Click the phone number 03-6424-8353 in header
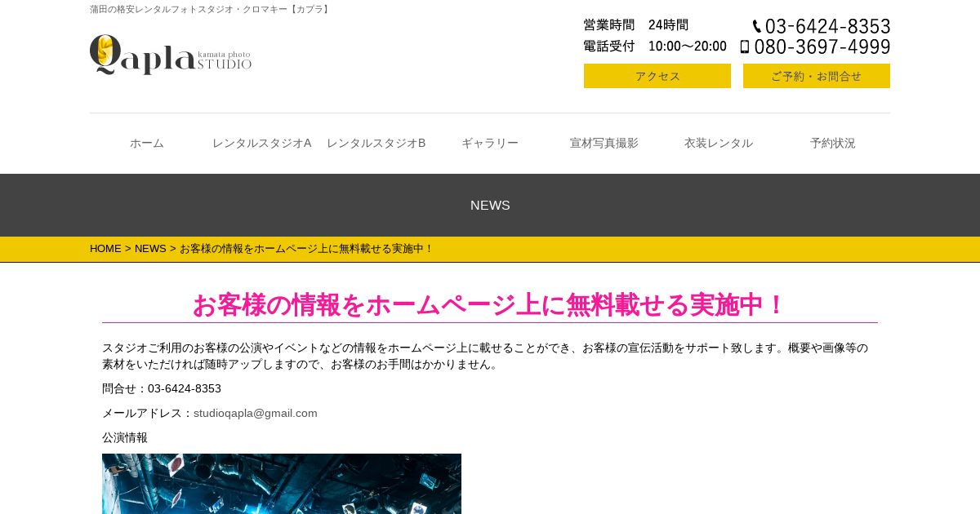Image resolution: width=980 pixels, height=514 pixels. (x=828, y=26)
